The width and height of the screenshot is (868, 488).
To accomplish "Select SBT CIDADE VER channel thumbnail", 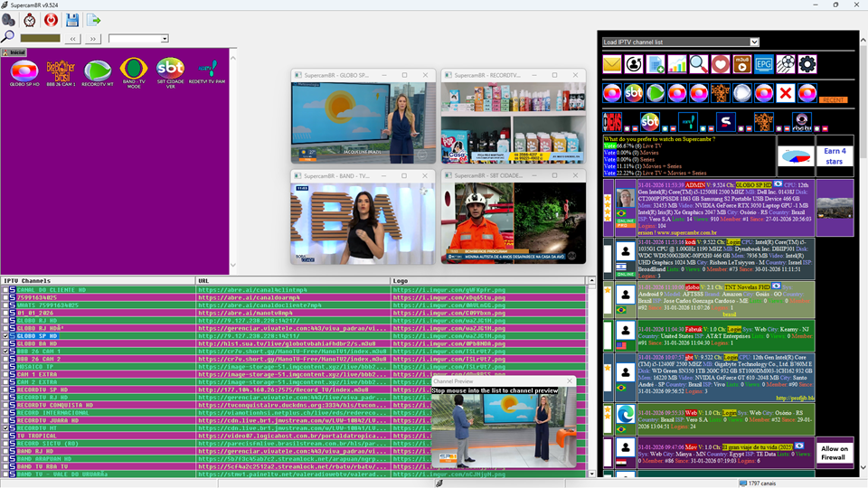I will coord(170,71).
